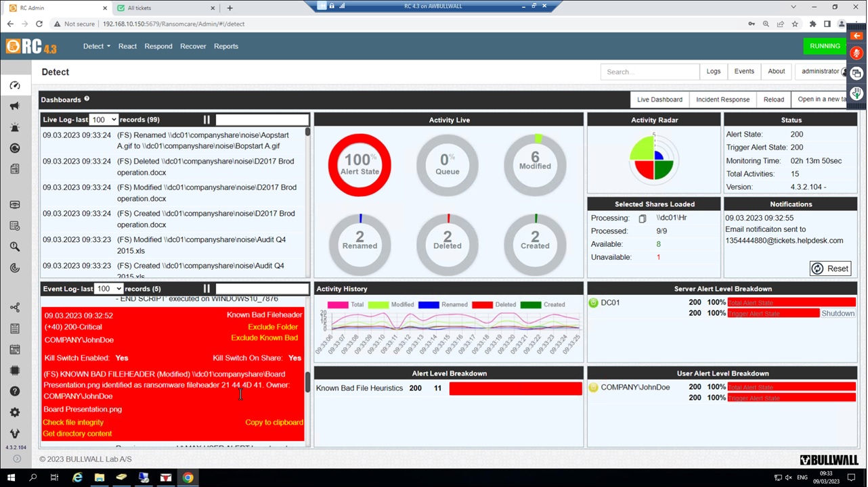Open the question mark help sidebar icon
Viewport: 868px width, 487px height.
point(15,391)
